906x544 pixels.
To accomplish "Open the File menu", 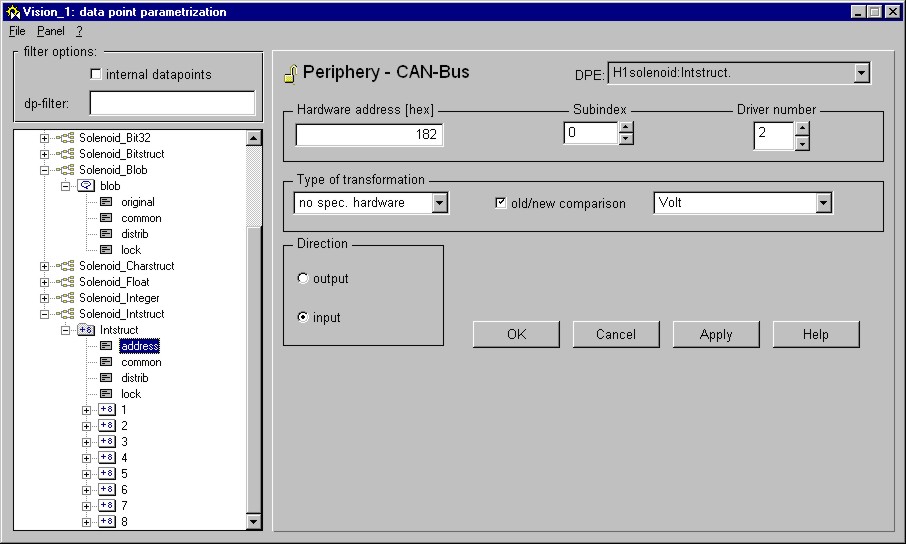I will [x=17, y=31].
